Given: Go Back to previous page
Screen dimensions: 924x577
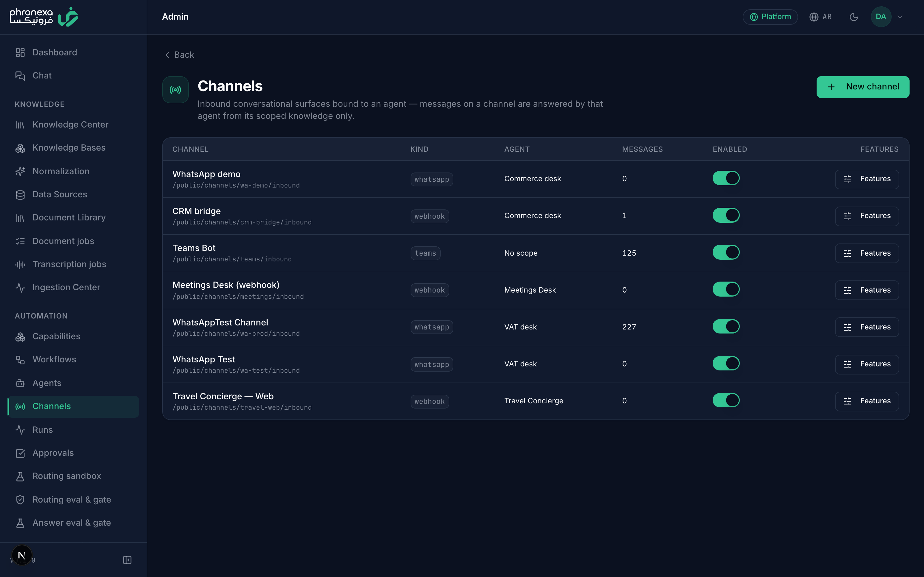Looking at the screenshot, I should pyautogui.click(x=179, y=55).
